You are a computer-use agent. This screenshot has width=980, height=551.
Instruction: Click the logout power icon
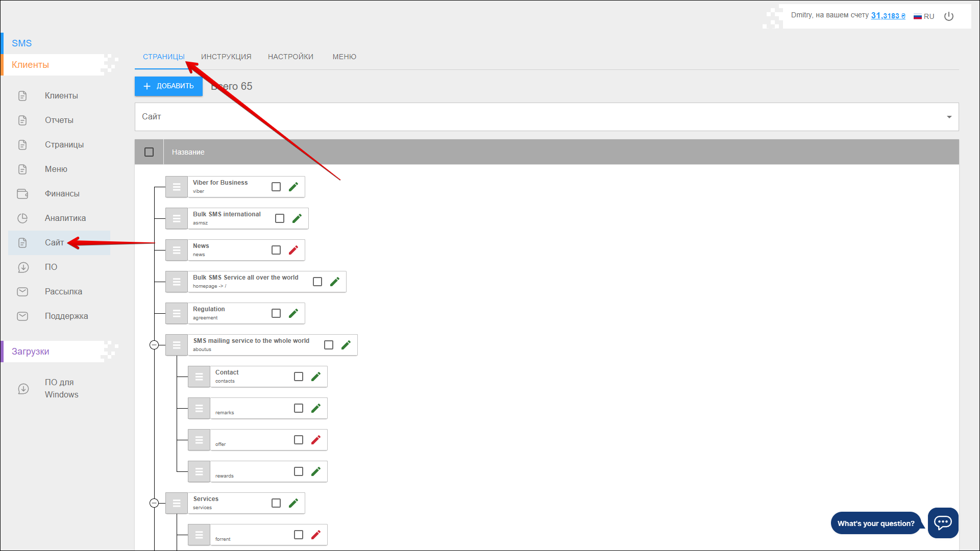pyautogui.click(x=949, y=16)
